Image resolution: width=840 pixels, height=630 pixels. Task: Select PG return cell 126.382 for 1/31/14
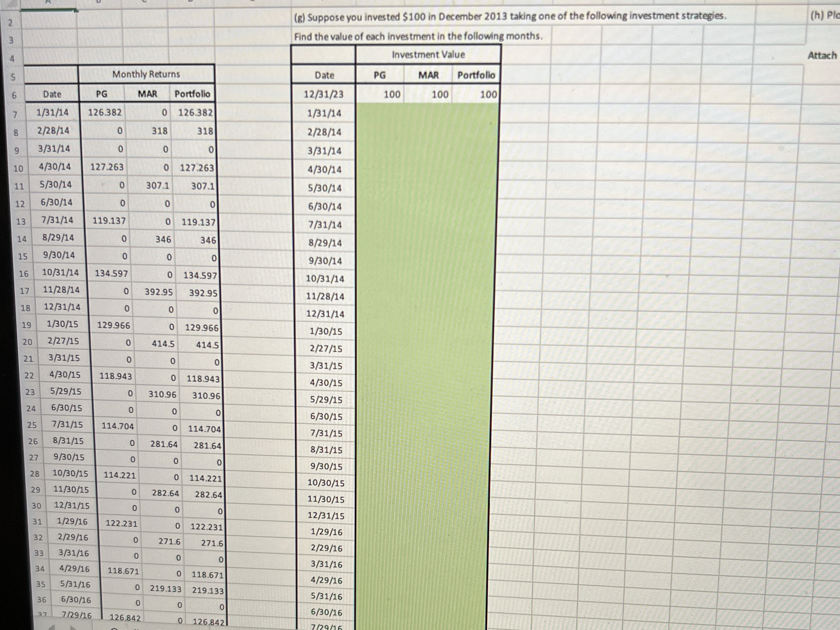pos(105,113)
